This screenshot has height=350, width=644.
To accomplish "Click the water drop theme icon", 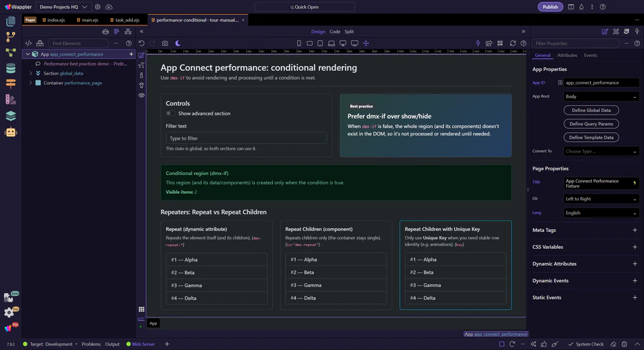I will 581,7.
